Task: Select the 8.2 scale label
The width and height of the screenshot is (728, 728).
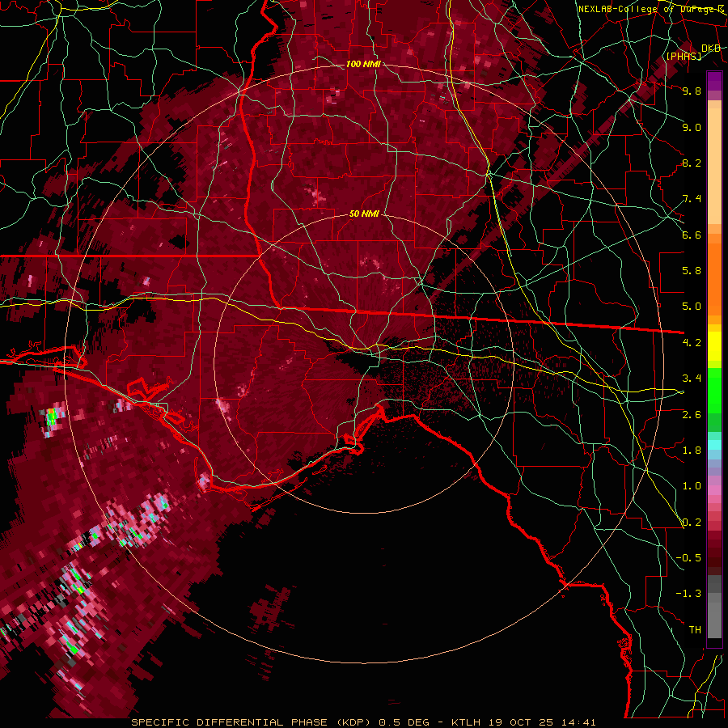Action: (692, 163)
